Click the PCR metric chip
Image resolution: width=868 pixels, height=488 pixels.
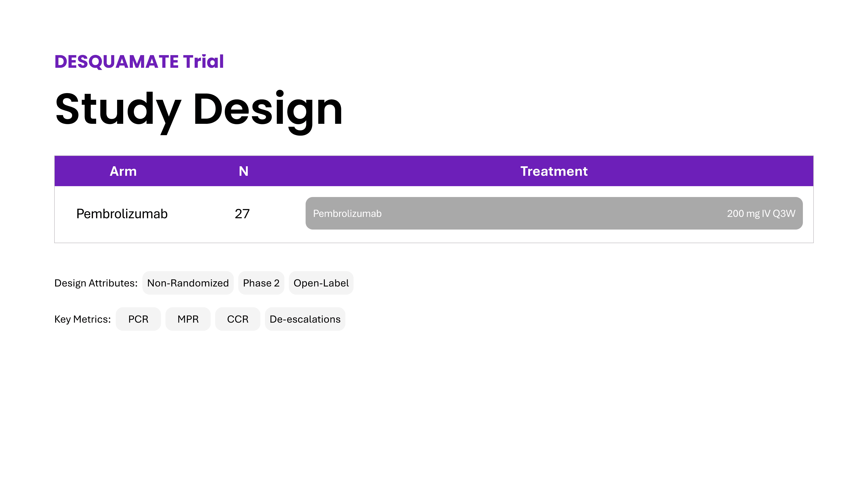(x=138, y=319)
